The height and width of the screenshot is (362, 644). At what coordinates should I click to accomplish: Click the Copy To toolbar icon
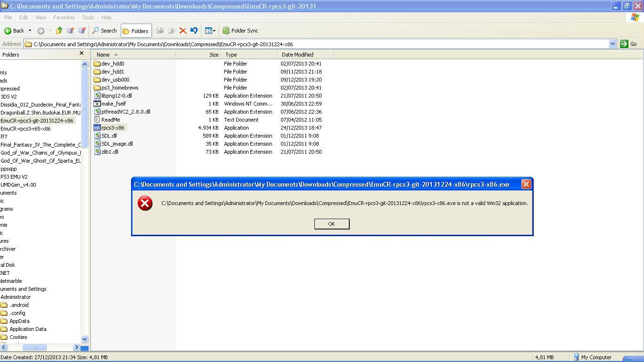coord(172,31)
